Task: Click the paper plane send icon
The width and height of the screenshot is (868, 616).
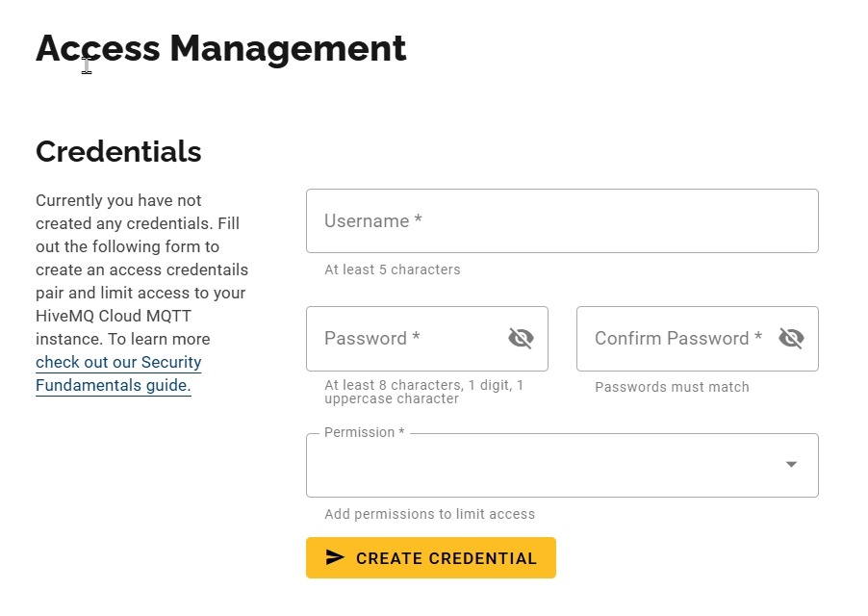Action: click(335, 557)
